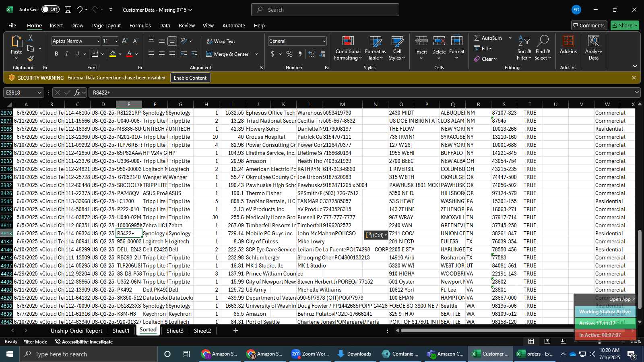Image resolution: width=644 pixels, height=362 pixels.
Task: Click the Search box in title bar
Action: [x=325, y=10]
